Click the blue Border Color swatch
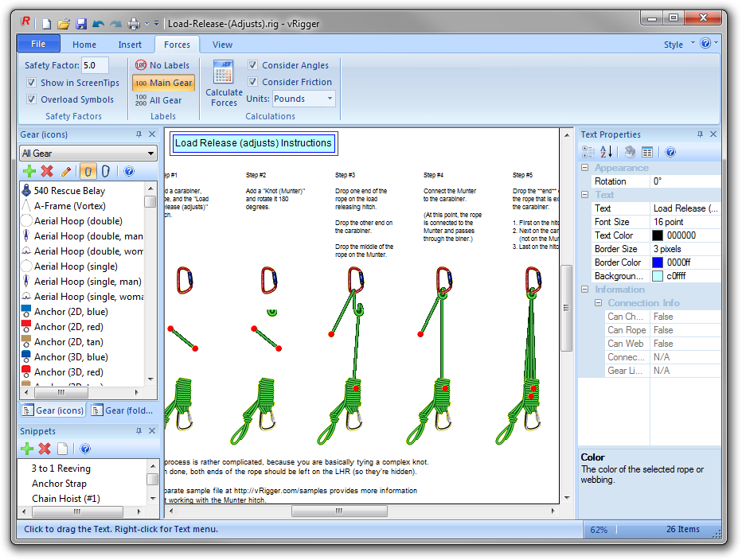The width and height of the screenshot is (742, 560). coord(658,262)
